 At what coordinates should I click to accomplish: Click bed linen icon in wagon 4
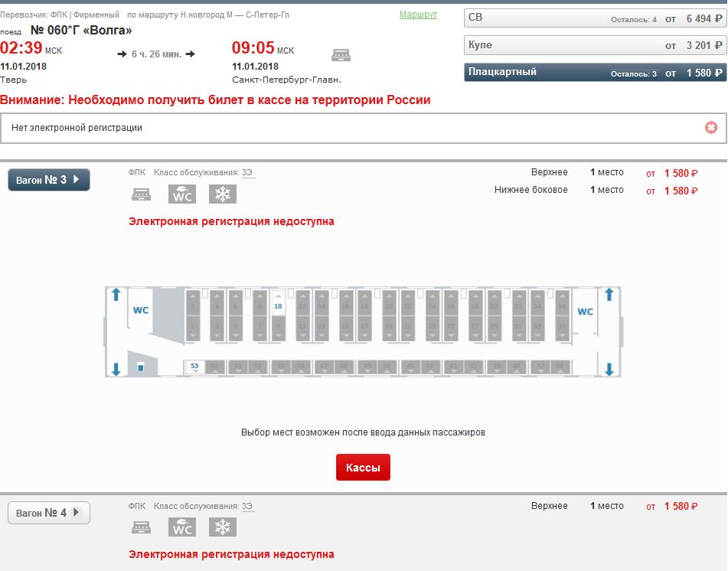141,527
